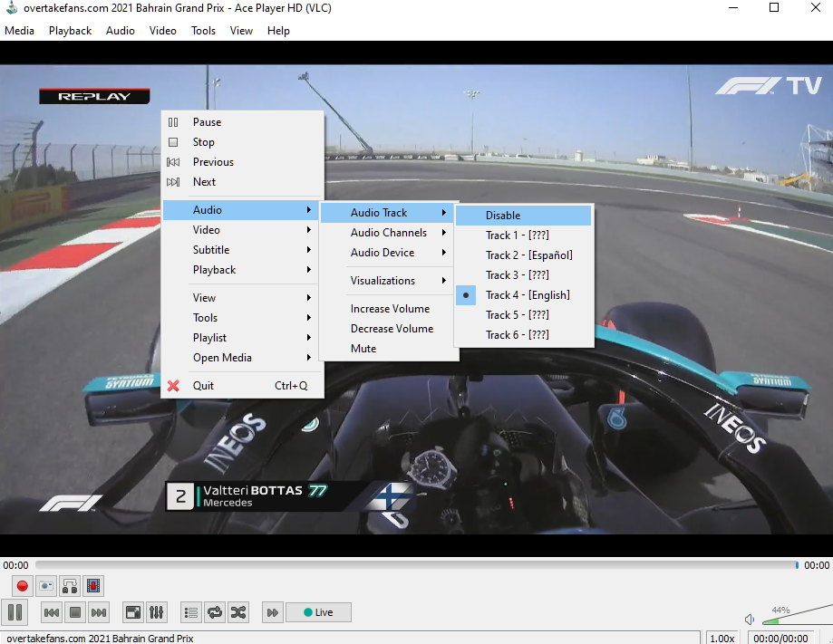This screenshot has width=833, height=644.
Task: Select Increase Volume
Action: tap(387, 309)
